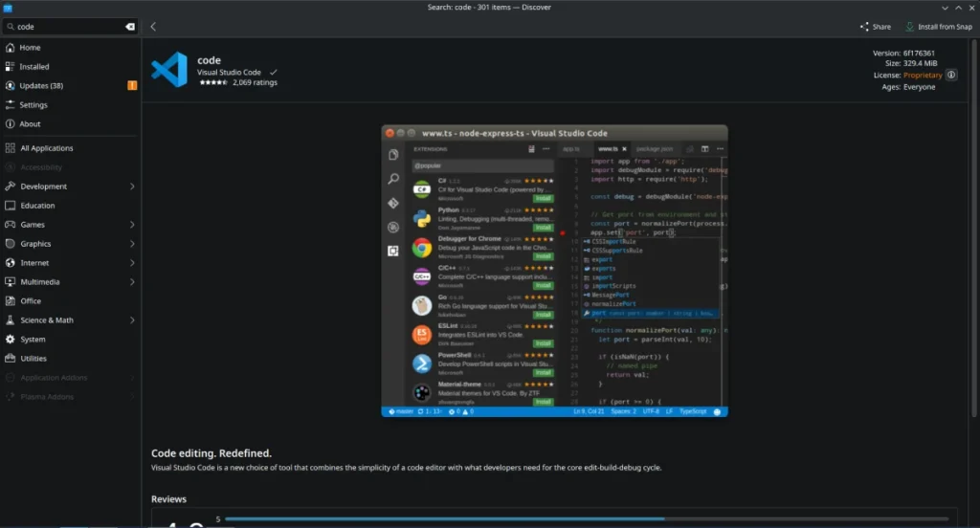The height and width of the screenshot is (528, 980).
Task: Click the Share button
Action: (875, 27)
